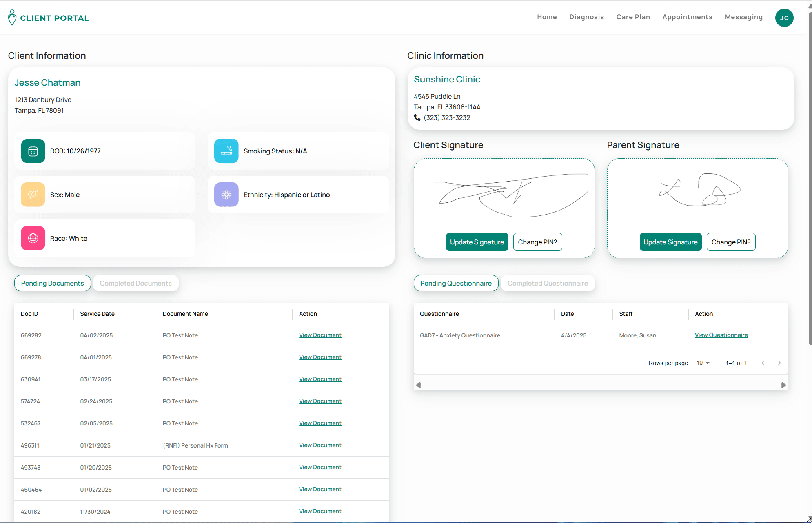This screenshot has width=812, height=523.
Task: Open the Care Plan menu item
Action: tap(633, 17)
